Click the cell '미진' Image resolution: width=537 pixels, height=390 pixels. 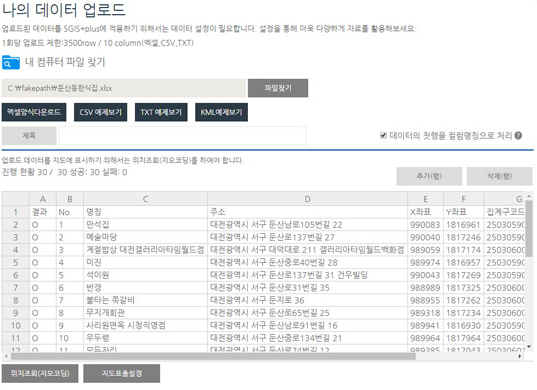pyautogui.click(x=145, y=262)
